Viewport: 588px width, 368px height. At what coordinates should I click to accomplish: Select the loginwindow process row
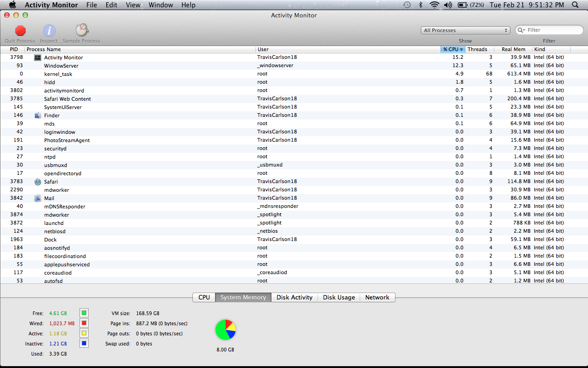294,132
